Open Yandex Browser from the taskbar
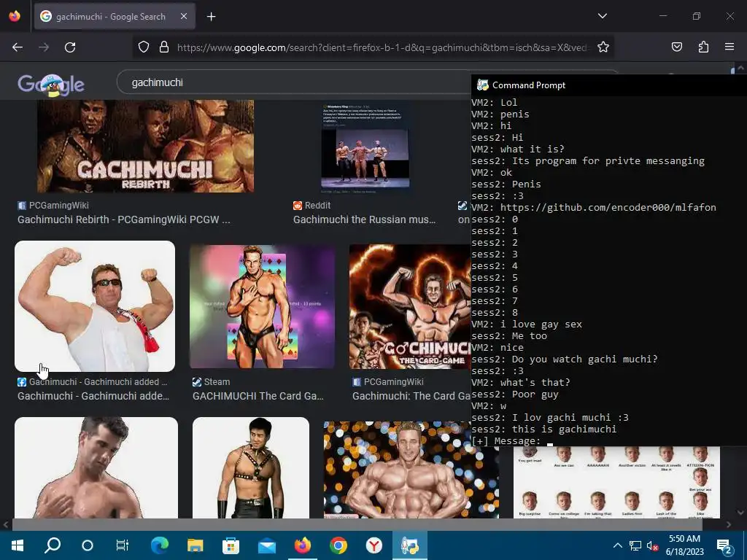Screen dimensions: 747x560 pos(374,545)
